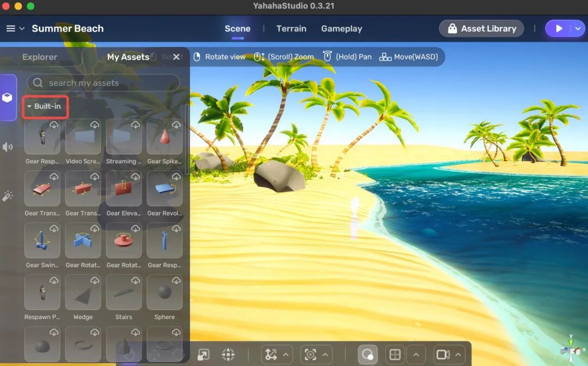Download the Gear Eleva.. asset via cloud icon
Screen dimensions: 588x366
coord(136,176)
